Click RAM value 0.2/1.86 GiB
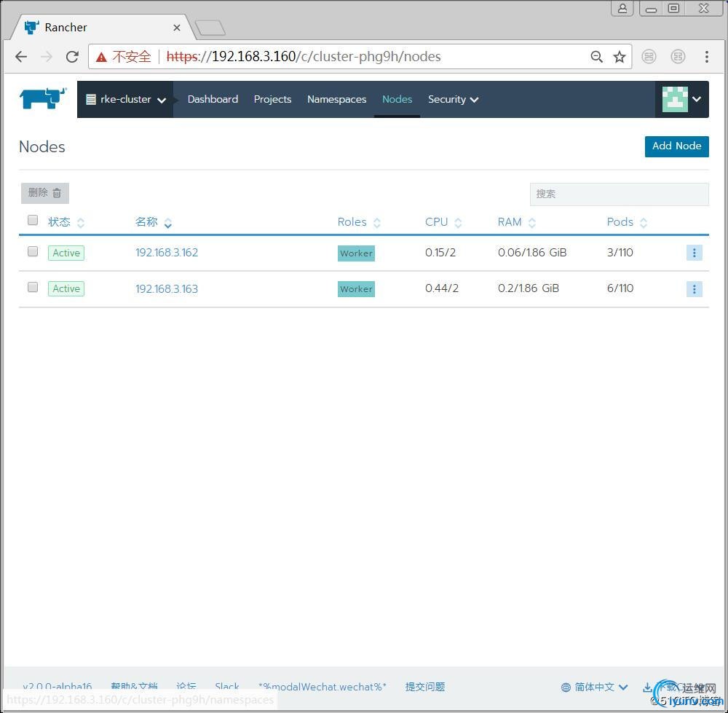This screenshot has height=713, width=728. tap(529, 288)
